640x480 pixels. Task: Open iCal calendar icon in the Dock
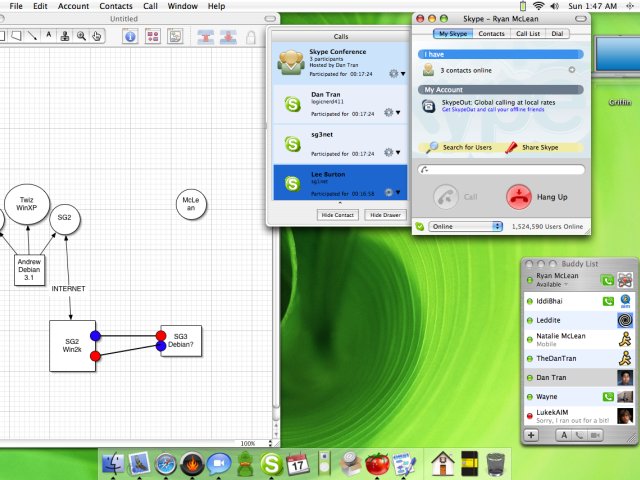click(x=298, y=464)
